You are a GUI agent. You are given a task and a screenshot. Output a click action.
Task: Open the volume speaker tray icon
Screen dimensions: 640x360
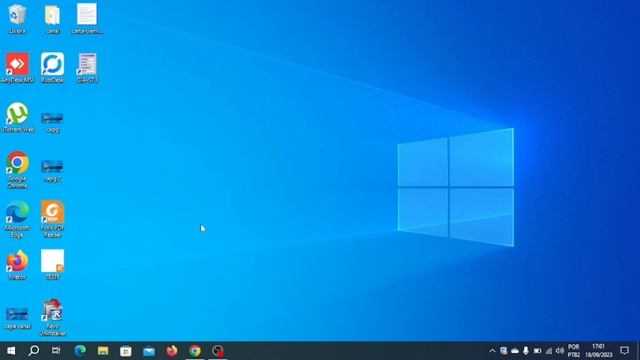coord(560,351)
